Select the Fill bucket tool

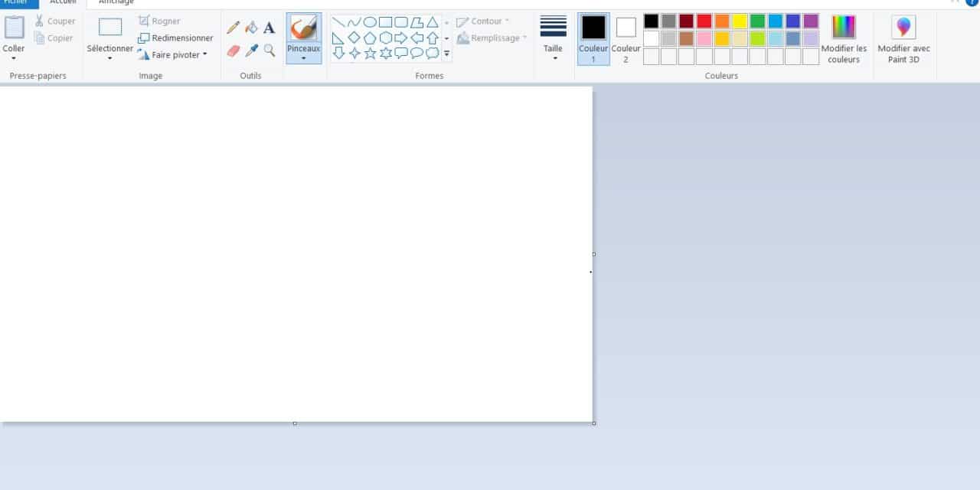pos(251,28)
